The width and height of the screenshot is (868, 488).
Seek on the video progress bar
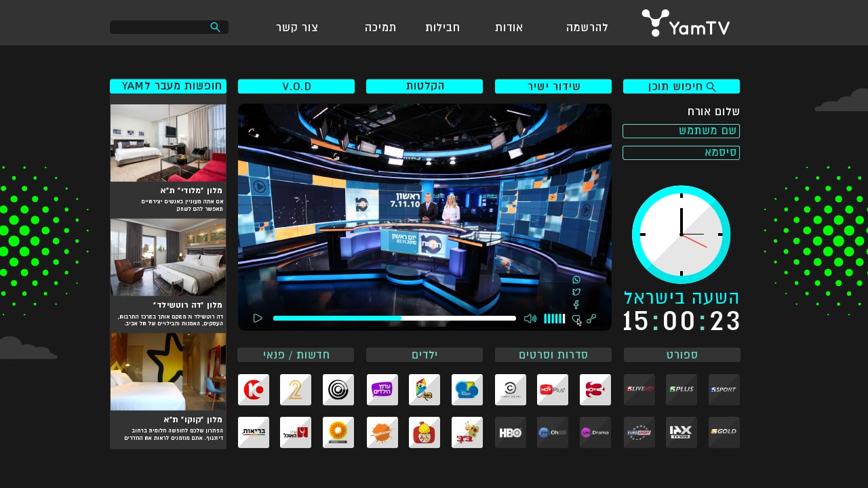(x=395, y=318)
